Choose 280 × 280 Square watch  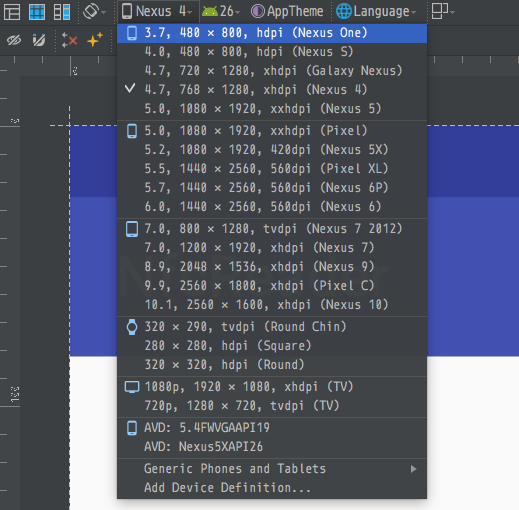pyautogui.click(x=272, y=346)
